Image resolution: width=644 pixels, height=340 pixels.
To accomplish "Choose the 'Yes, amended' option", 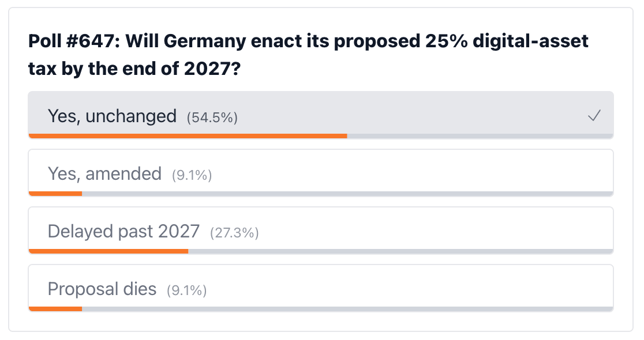I will point(321,173).
